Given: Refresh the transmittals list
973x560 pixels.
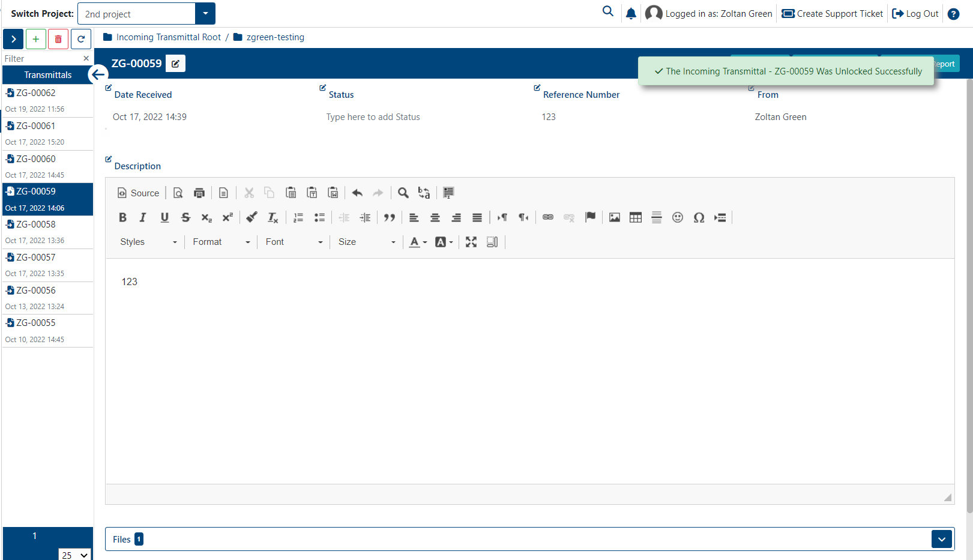Looking at the screenshot, I should click(x=81, y=39).
